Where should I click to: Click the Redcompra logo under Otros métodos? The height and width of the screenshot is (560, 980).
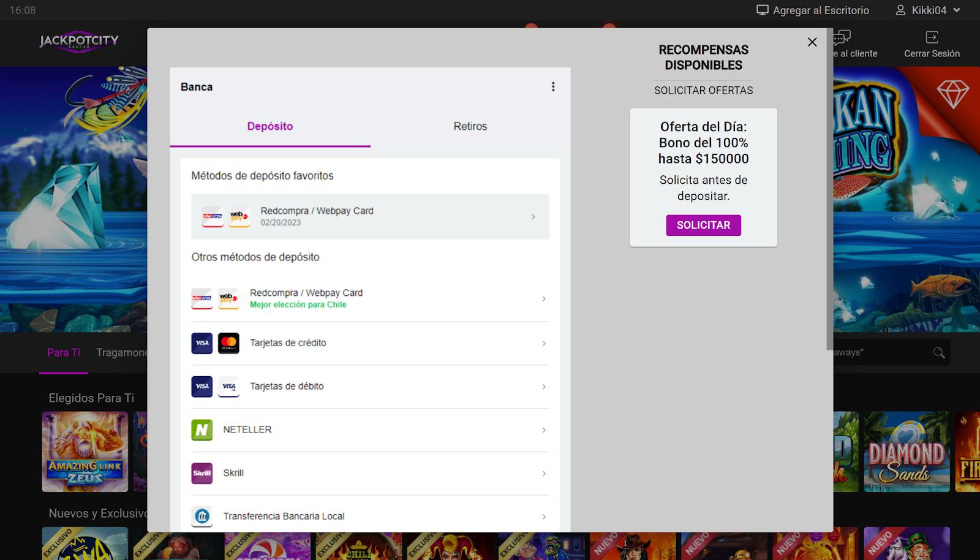point(202,299)
